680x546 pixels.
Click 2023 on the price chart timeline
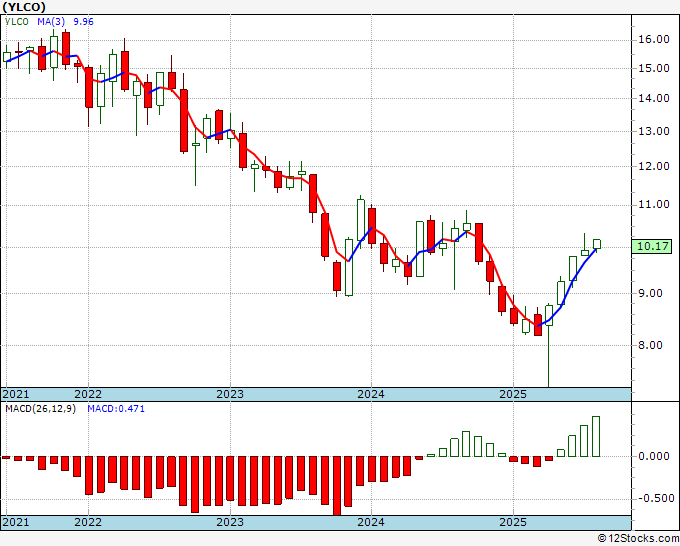coord(230,394)
